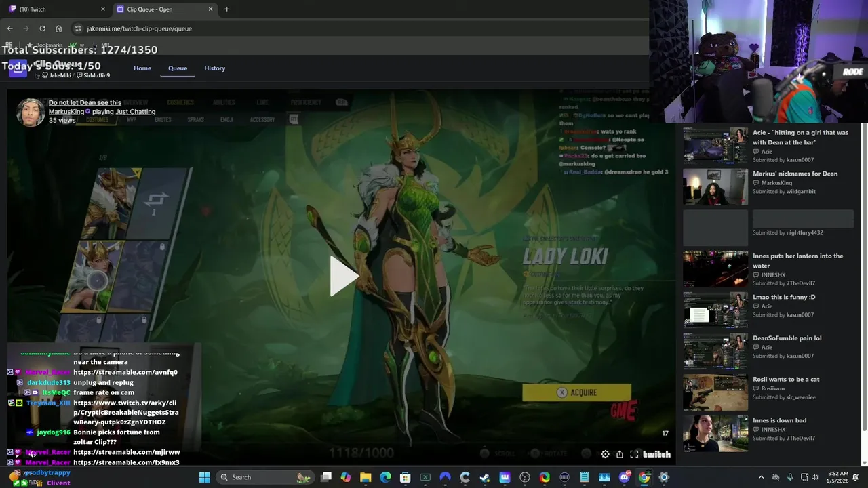Open Task View from the taskbar
Image resolution: width=868 pixels, height=488 pixels.
pos(326,477)
